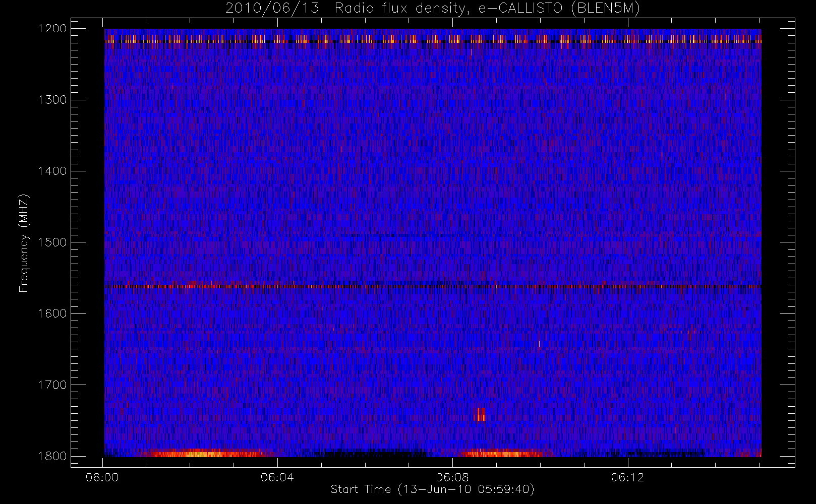Select the 1500 frequency tick label
The height and width of the screenshot is (504, 816).
52,242
